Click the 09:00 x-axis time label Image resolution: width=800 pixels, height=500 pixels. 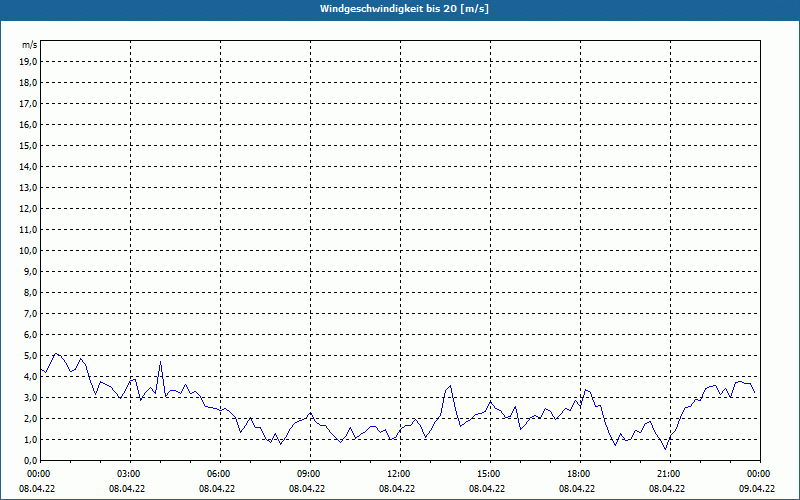click(310, 474)
